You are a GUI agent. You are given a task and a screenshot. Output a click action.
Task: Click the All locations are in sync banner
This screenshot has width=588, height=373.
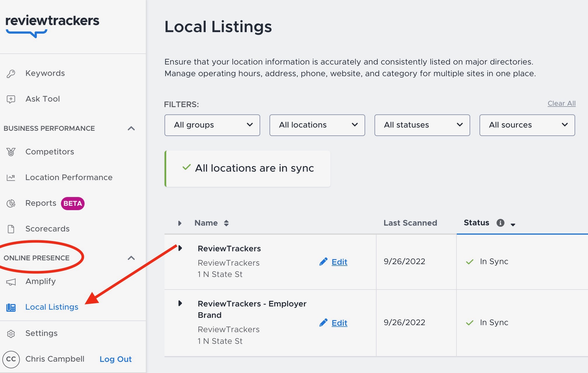click(x=248, y=168)
